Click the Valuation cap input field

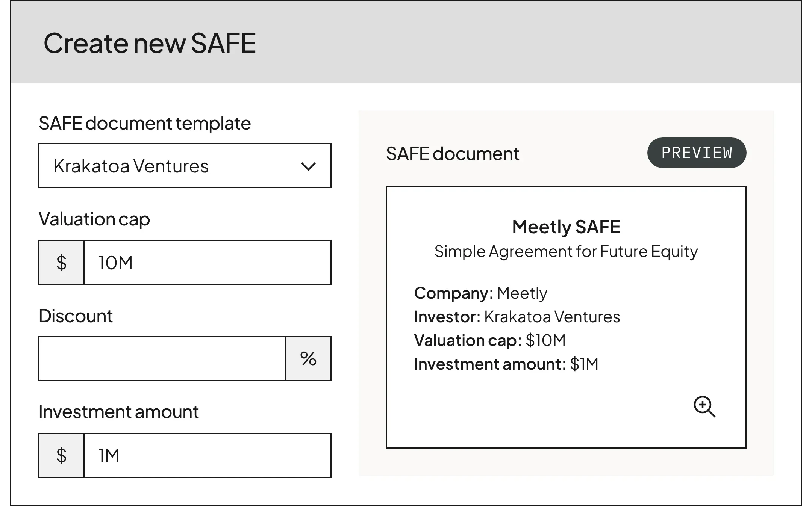click(208, 263)
